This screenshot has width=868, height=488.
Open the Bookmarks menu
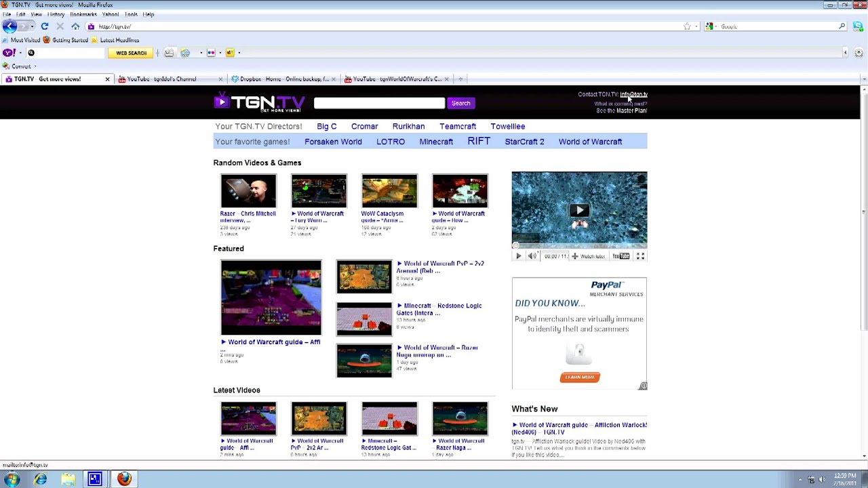(x=83, y=14)
